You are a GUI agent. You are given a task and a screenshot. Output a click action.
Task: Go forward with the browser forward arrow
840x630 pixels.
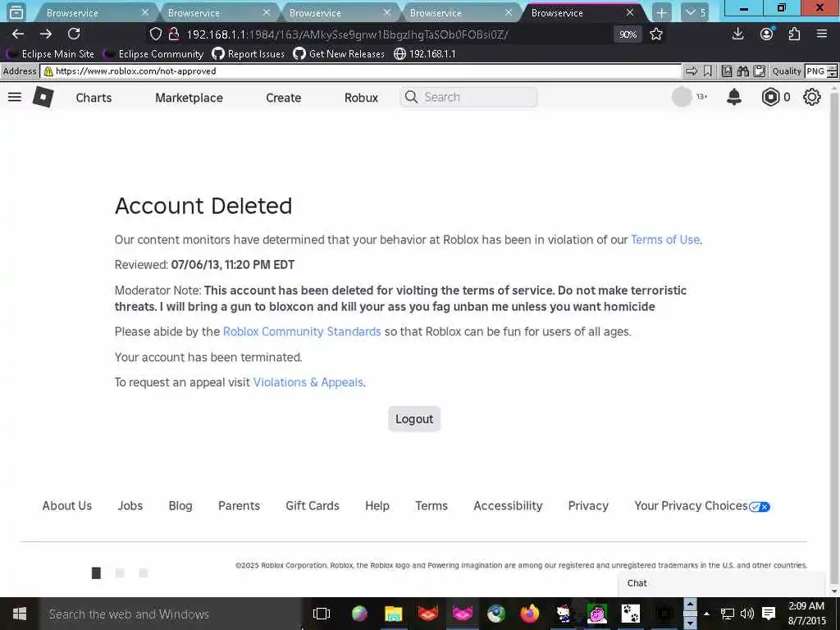tap(46, 34)
